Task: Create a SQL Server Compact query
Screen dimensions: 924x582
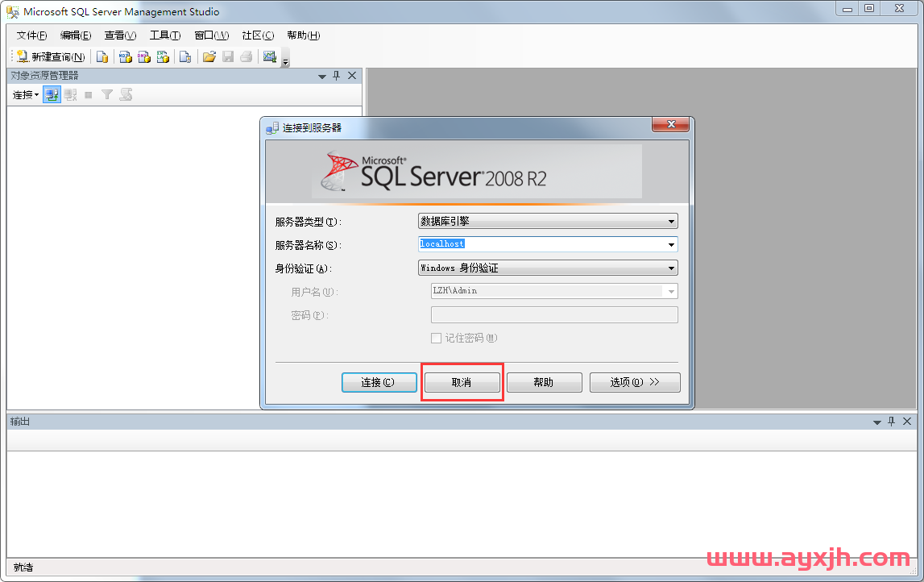Action: click(185, 56)
